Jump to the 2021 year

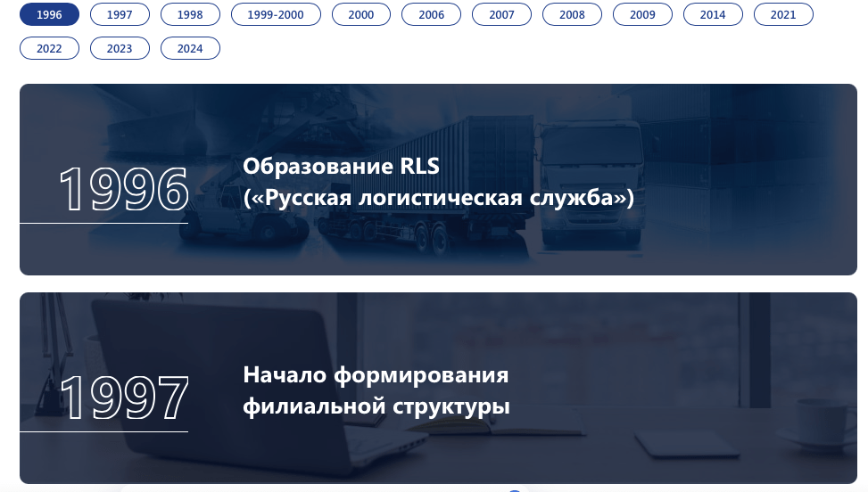783,14
